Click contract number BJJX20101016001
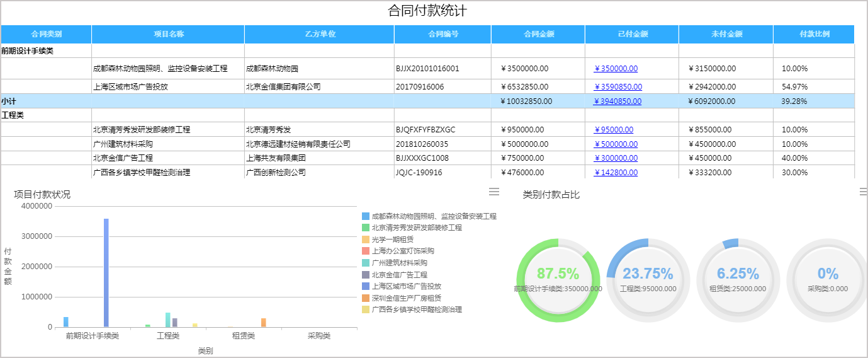The height and width of the screenshot is (358, 868). [427, 68]
